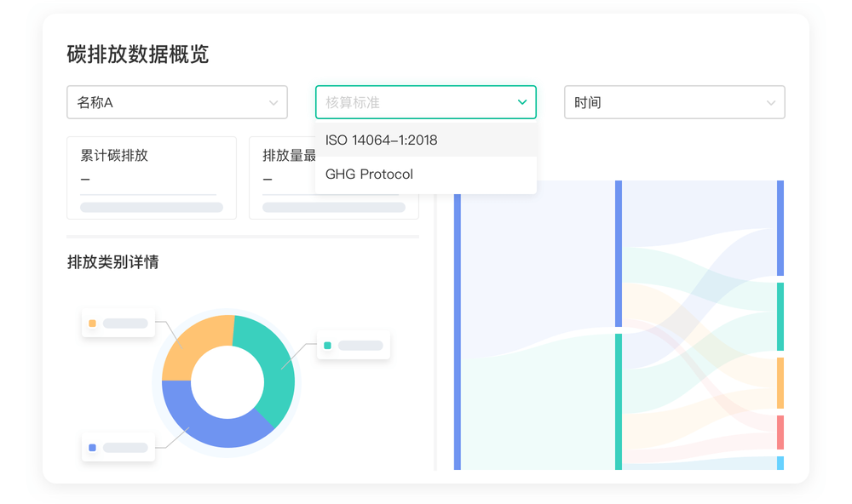Choose GHG Protocol option
852x504 pixels.
click(x=425, y=175)
